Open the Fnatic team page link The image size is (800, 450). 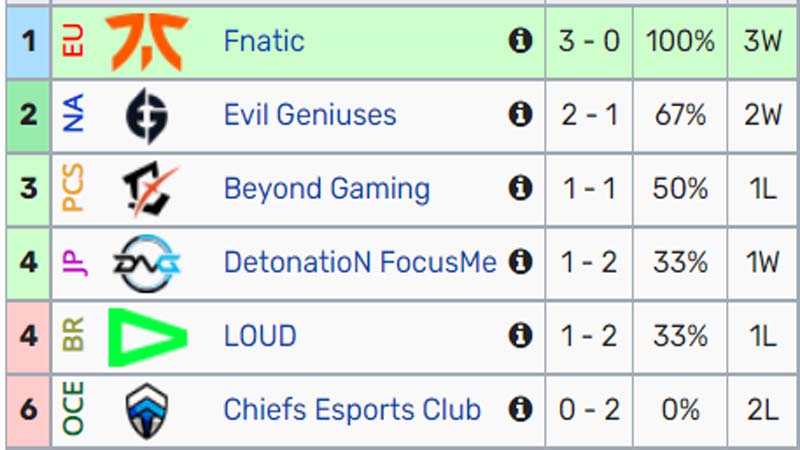coord(264,41)
